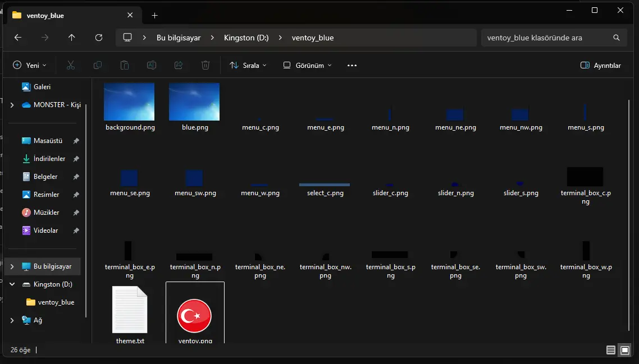This screenshot has width=639, height=364.
Task: Collapse the Kingston (D:) tree node
Action: pyautogui.click(x=12, y=284)
